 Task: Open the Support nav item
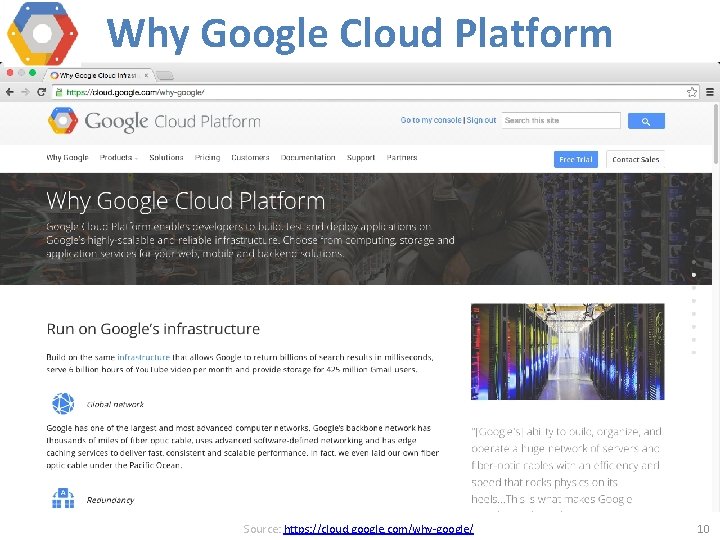361,158
